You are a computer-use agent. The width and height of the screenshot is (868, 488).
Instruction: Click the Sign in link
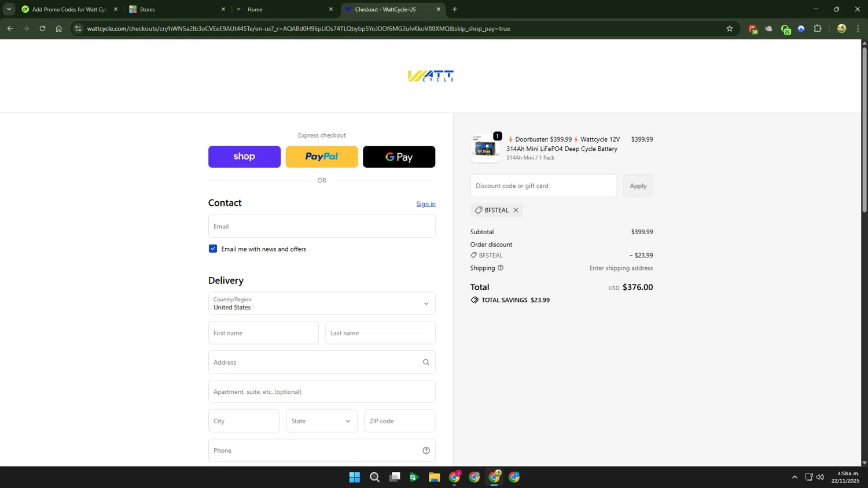(426, 204)
